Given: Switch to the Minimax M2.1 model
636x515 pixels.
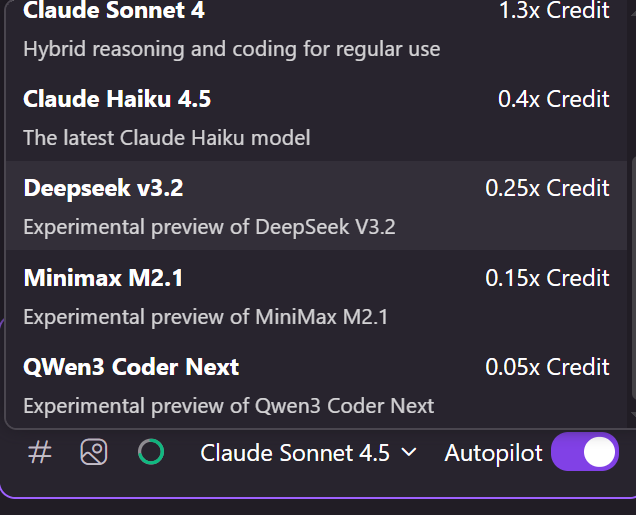Looking at the screenshot, I should point(103,278).
